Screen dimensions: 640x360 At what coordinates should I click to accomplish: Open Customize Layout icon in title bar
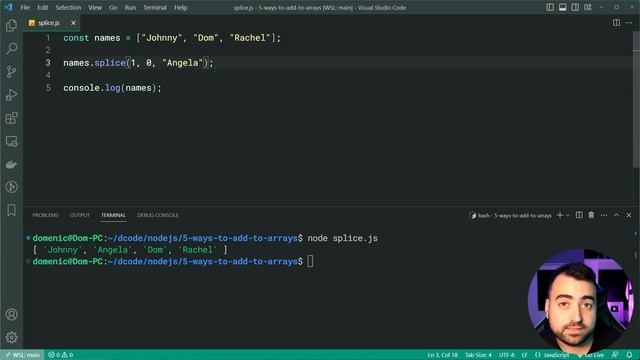point(588,7)
